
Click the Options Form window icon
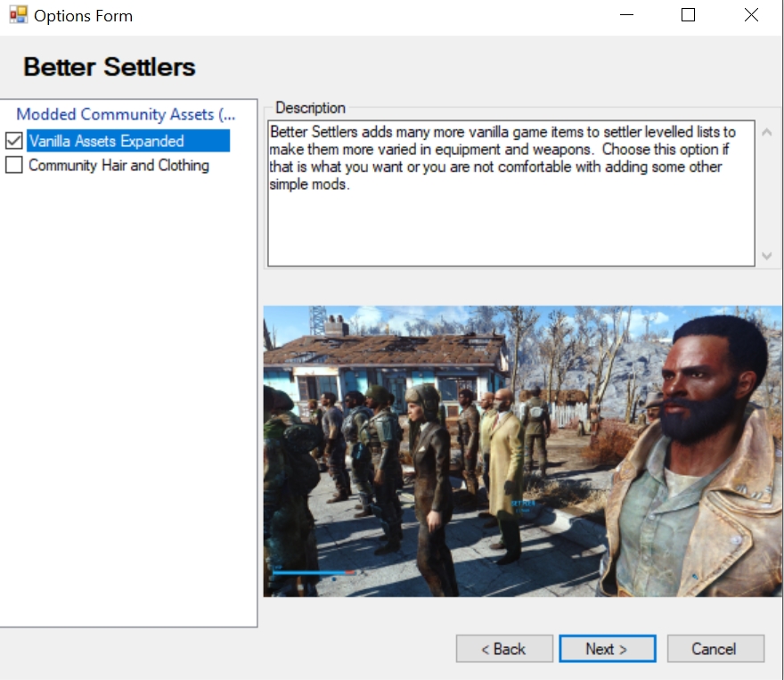point(19,15)
